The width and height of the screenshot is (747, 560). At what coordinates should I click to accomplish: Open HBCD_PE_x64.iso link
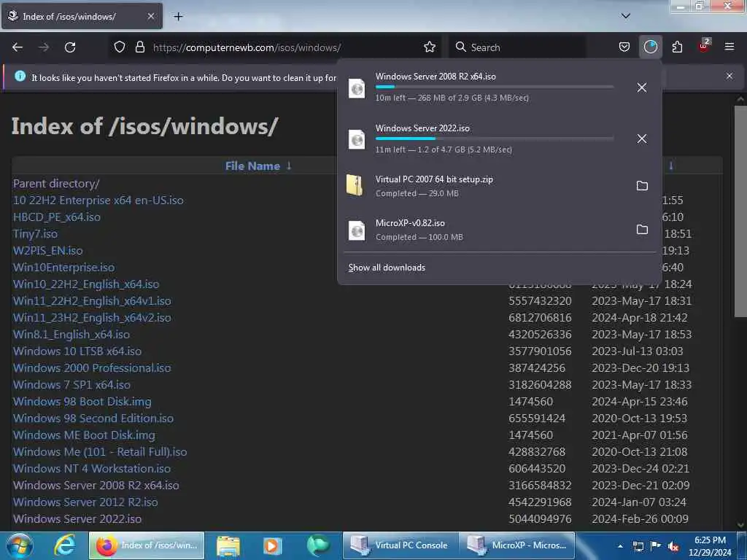[x=57, y=217]
